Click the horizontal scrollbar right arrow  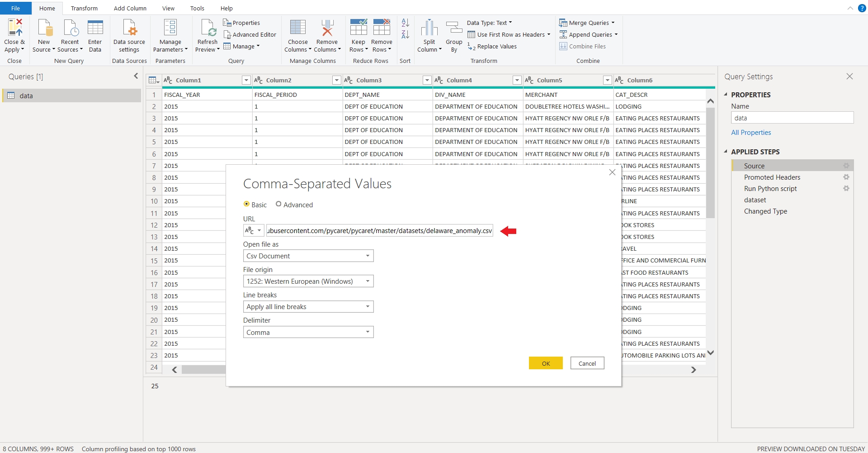(693, 370)
